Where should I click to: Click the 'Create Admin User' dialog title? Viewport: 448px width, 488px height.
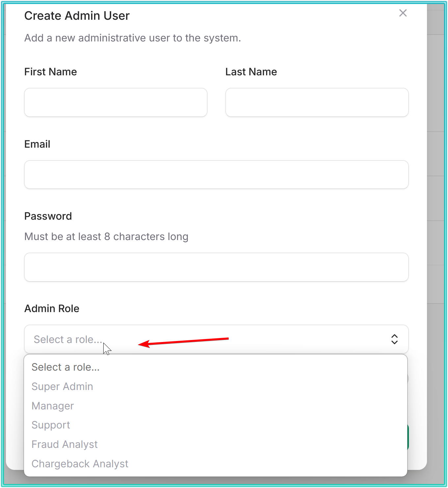[77, 16]
